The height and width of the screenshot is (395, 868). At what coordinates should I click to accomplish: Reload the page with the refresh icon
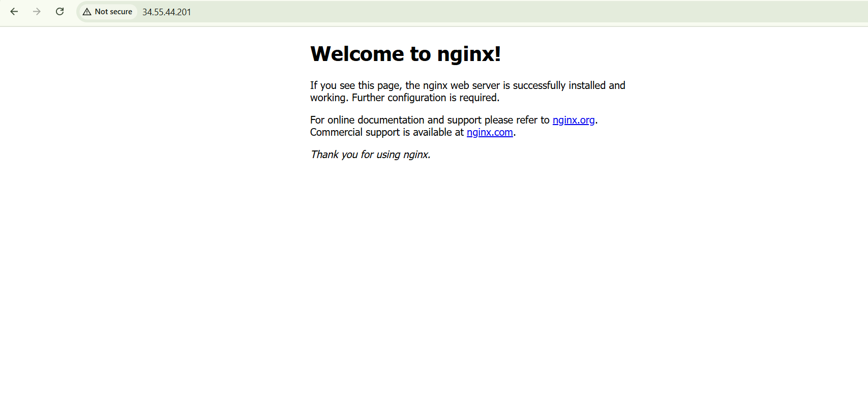click(x=59, y=11)
